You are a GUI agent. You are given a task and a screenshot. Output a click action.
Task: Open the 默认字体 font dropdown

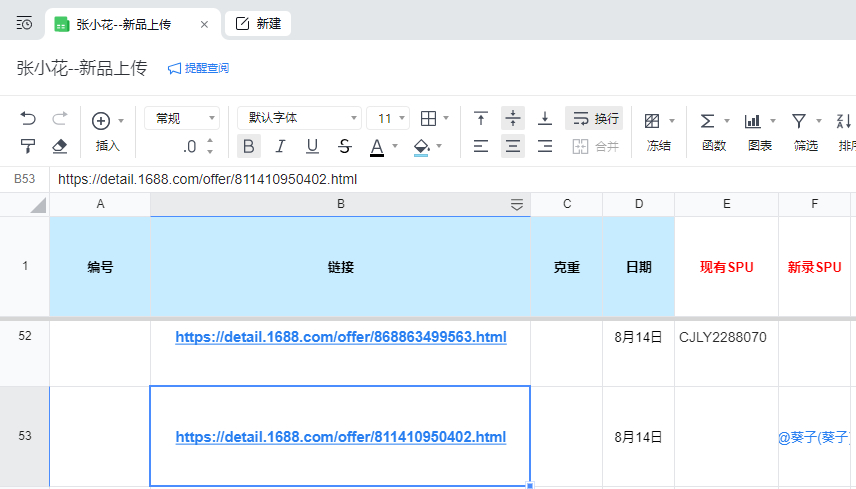(298, 118)
